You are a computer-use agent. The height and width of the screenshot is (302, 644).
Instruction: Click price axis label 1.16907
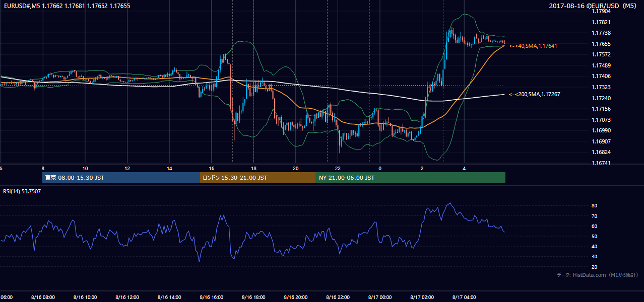[601, 141]
